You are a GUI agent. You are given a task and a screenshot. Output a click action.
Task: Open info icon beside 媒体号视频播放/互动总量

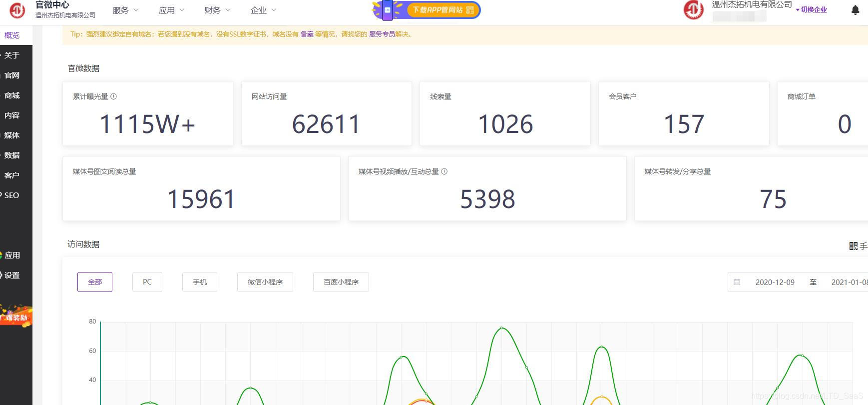(444, 171)
